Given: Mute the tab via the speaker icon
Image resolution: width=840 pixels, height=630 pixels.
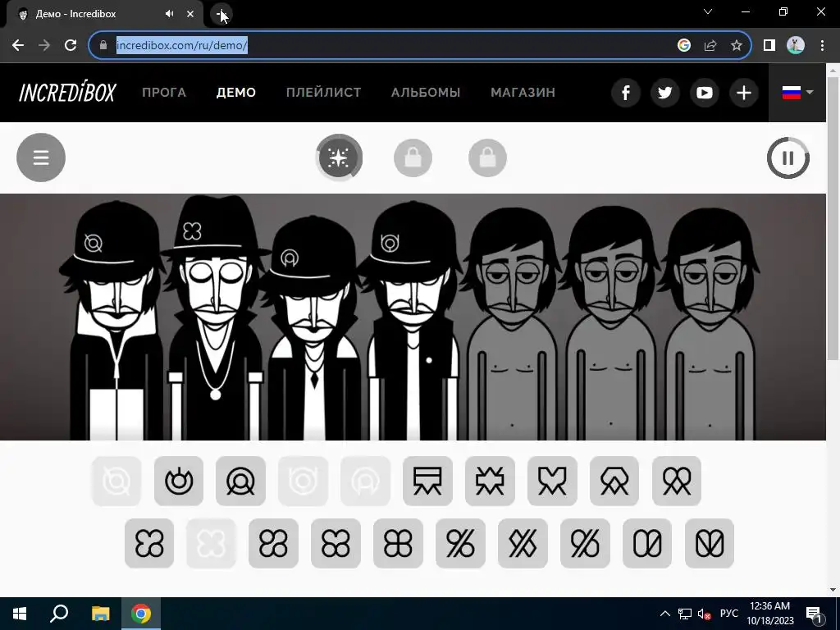Looking at the screenshot, I should 169,14.
